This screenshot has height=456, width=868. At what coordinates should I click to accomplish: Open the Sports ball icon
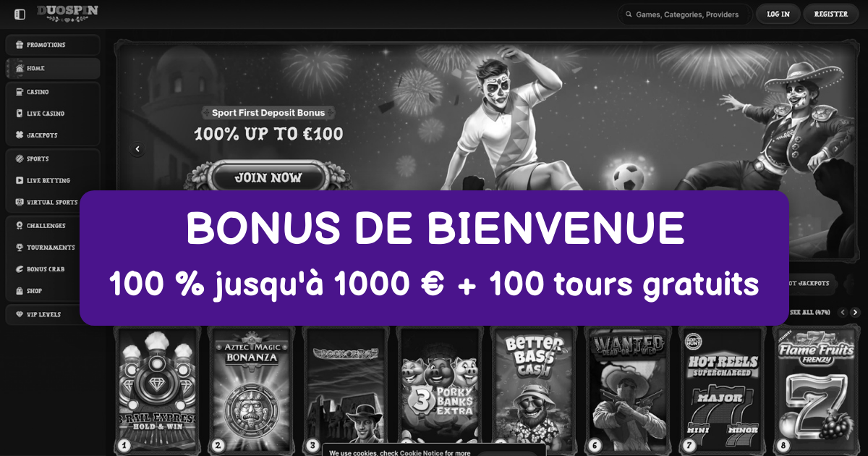pos(19,159)
